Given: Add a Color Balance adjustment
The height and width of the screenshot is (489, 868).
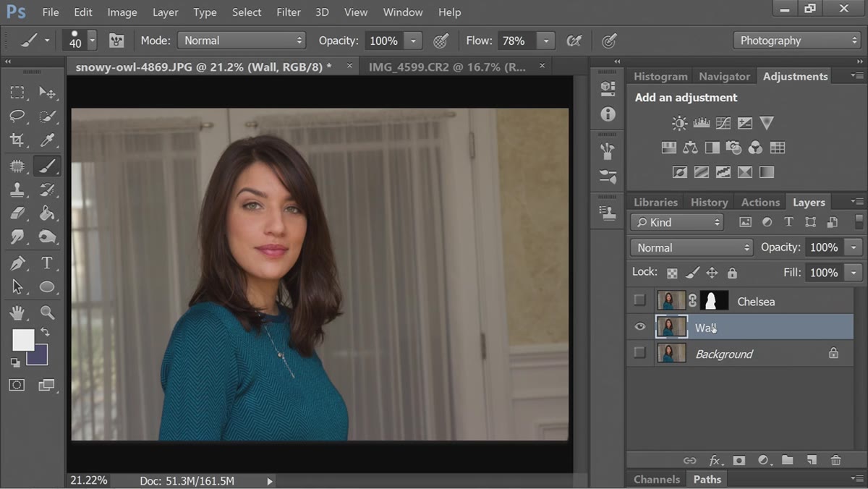Looking at the screenshot, I should tap(690, 148).
